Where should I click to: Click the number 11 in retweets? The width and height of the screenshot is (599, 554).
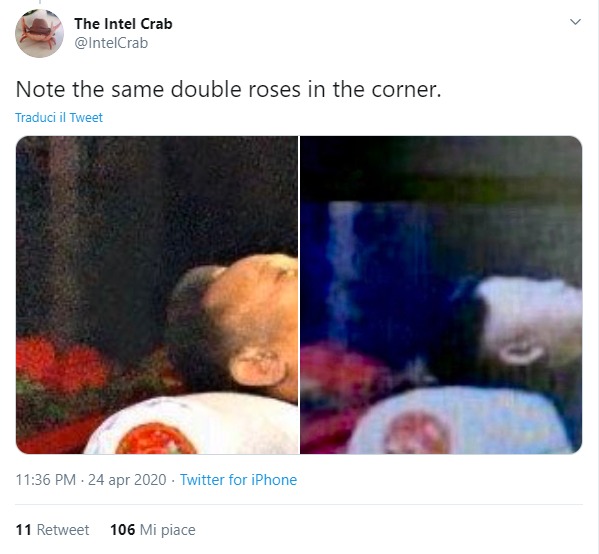click(23, 530)
